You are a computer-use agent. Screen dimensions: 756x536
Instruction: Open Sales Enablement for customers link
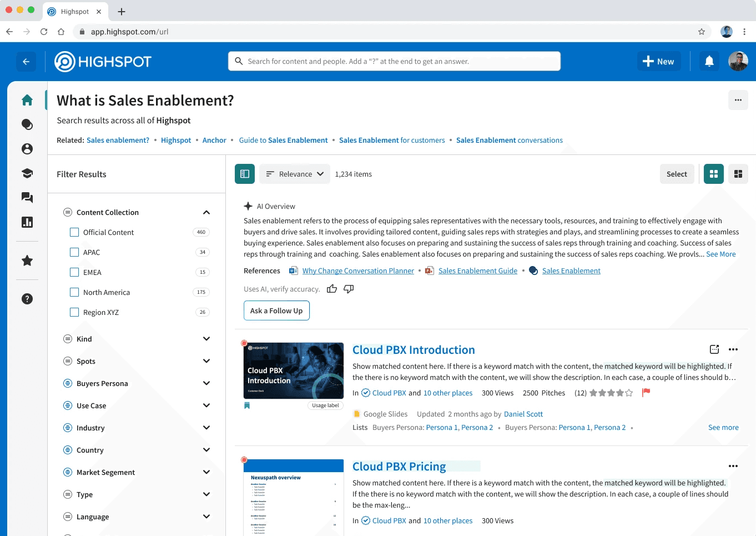click(x=392, y=141)
